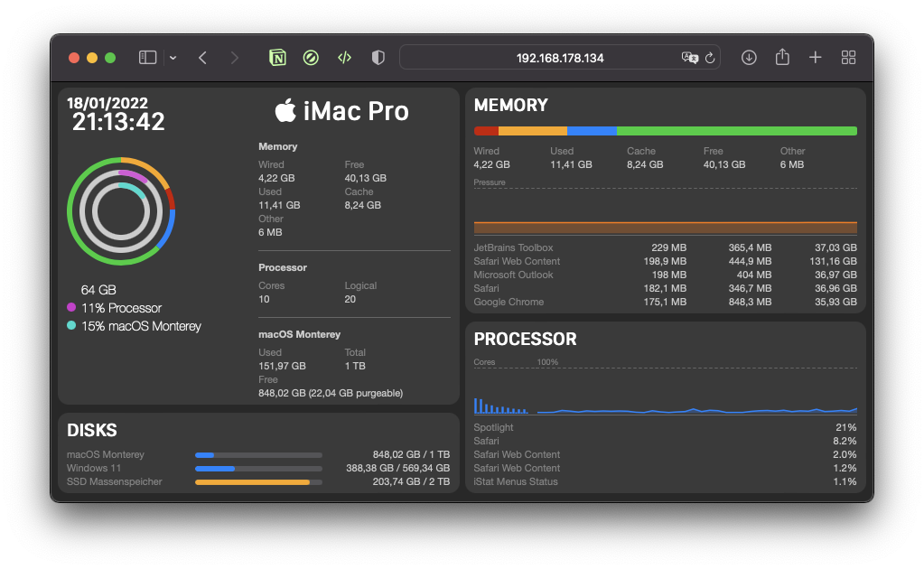This screenshot has height=569, width=924.
Task: Click the 11% Processor label
Action: pos(121,308)
